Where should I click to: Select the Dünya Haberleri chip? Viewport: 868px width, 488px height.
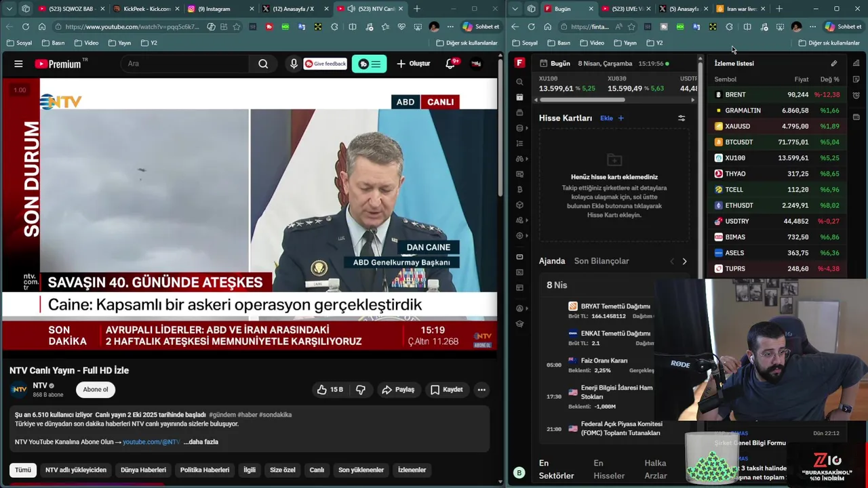[x=143, y=470]
